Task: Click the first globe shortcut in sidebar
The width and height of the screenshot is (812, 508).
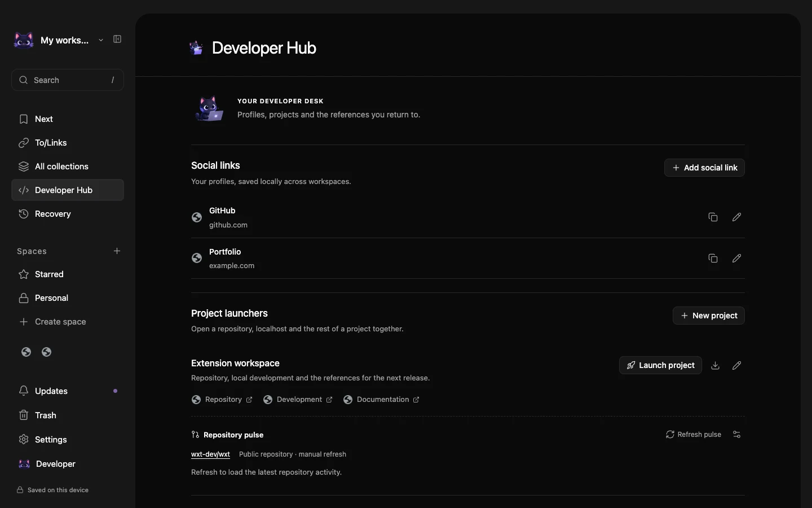Action: [26, 352]
